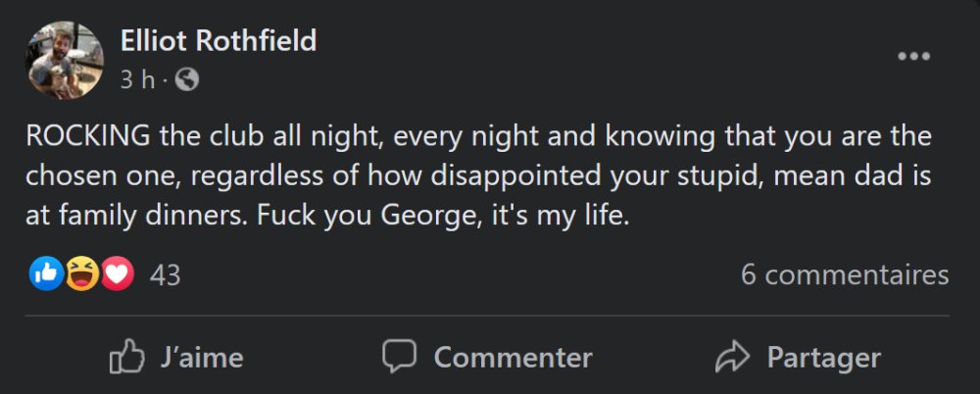Click the share arrow icon beside Partager
The image size is (980, 394).
(x=732, y=357)
